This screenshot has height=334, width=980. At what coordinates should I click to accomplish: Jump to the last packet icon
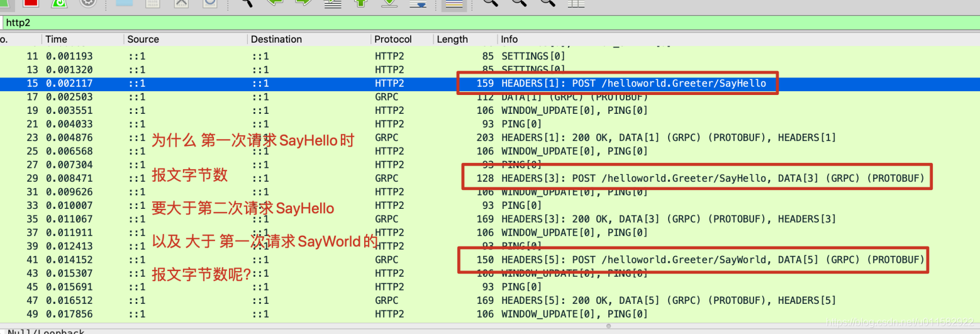(390, 3)
